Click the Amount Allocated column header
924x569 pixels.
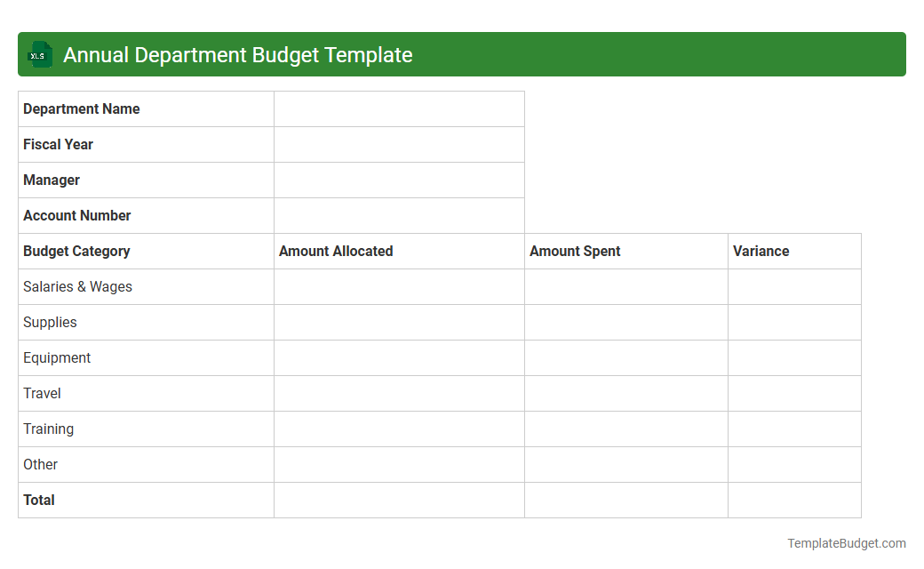tap(336, 251)
